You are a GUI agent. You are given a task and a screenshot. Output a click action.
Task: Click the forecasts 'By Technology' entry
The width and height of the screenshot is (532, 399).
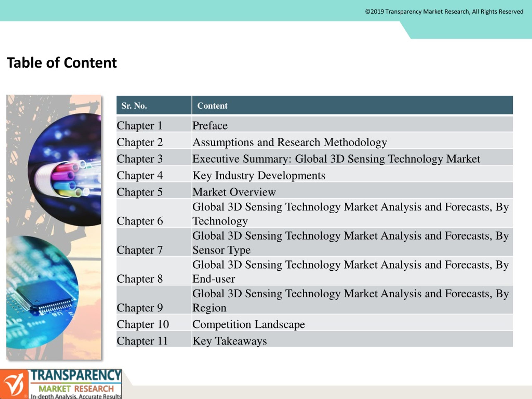[x=351, y=214]
